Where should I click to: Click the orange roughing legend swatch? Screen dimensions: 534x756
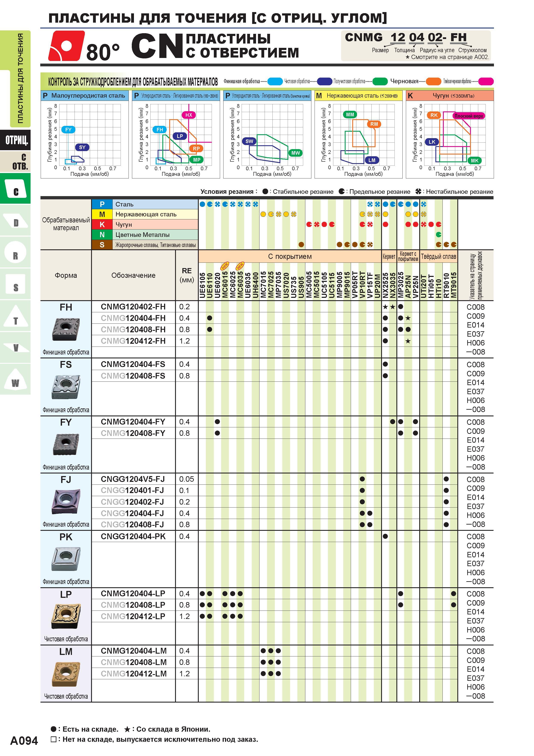433,81
